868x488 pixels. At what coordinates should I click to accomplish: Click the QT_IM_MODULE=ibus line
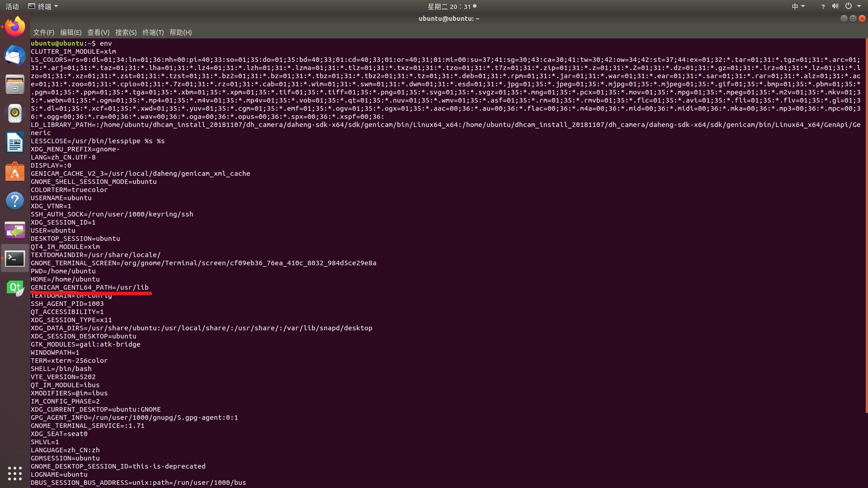tap(65, 385)
